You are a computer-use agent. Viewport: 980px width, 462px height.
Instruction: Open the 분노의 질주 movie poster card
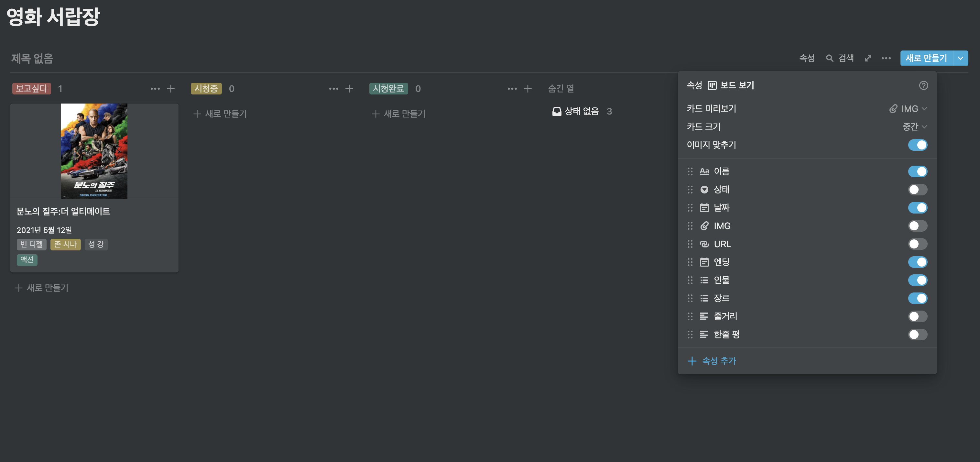click(x=94, y=151)
